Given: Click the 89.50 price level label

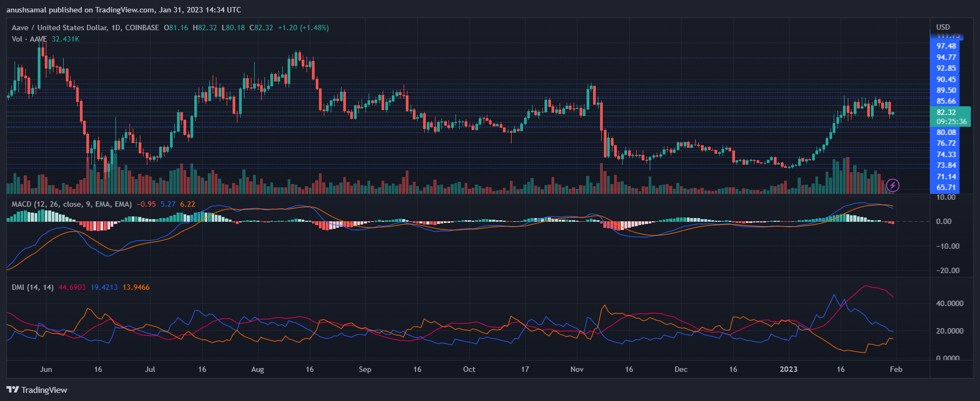Looking at the screenshot, I should click(946, 90).
